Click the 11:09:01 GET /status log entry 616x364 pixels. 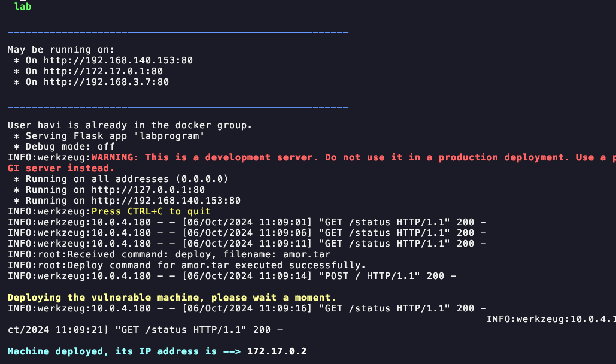(247, 222)
